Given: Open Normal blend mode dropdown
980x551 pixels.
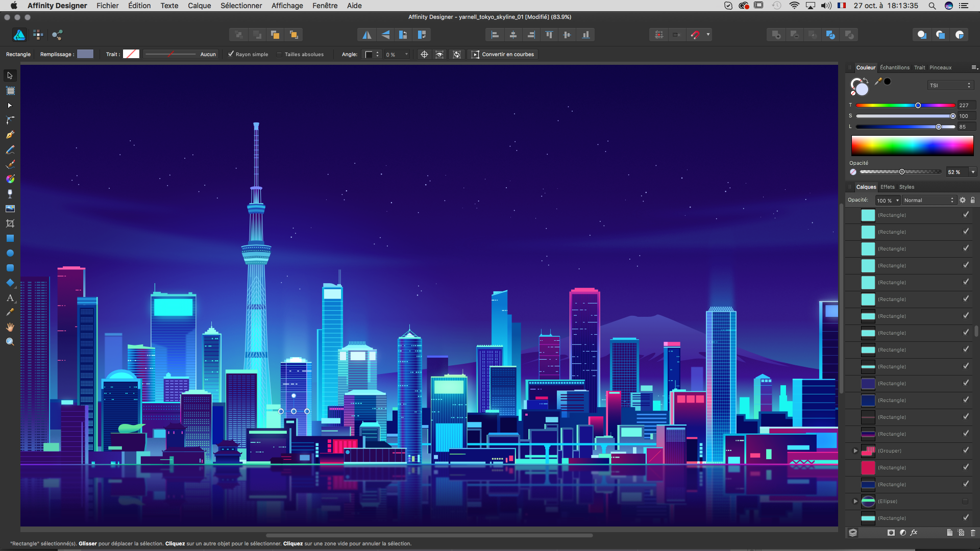Looking at the screenshot, I should pyautogui.click(x=928, y=201).
